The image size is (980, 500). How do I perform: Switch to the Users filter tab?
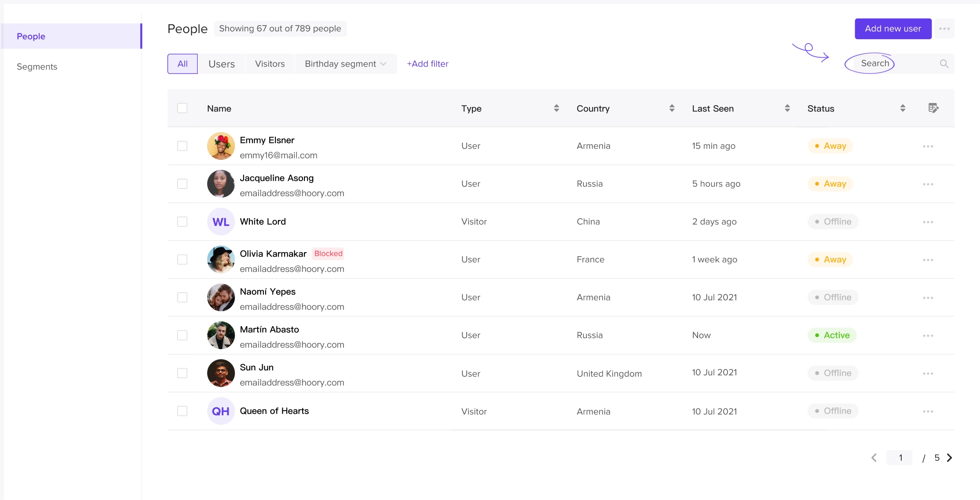[221, 64]
